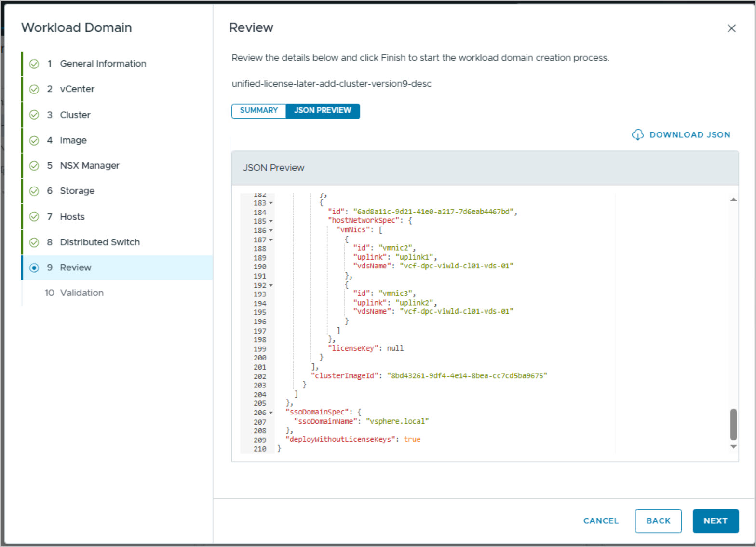This screenshot has width=756, height=547.
Task: Close the Review dialog with the X
Action: pos(731,28)
